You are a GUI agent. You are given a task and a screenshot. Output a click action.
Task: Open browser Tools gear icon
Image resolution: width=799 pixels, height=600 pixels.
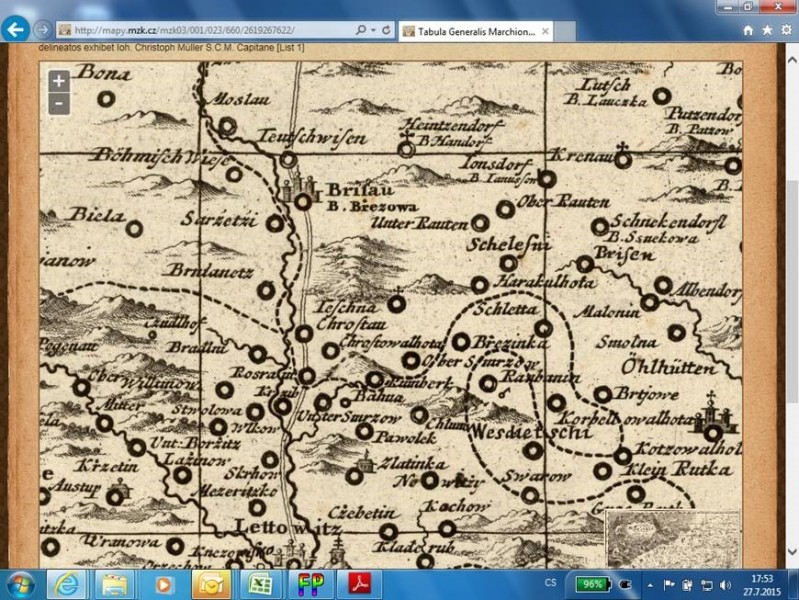(787, 31)
